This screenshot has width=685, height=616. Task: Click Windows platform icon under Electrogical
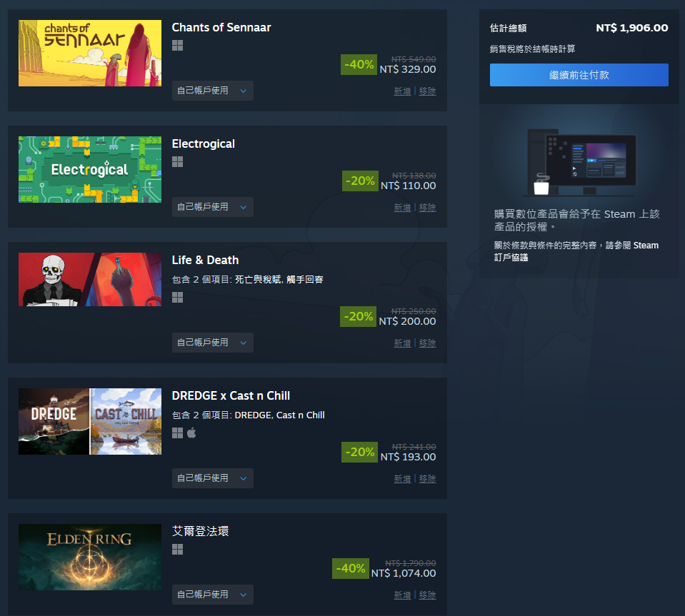pyautogui.click(x=177, y=162)
